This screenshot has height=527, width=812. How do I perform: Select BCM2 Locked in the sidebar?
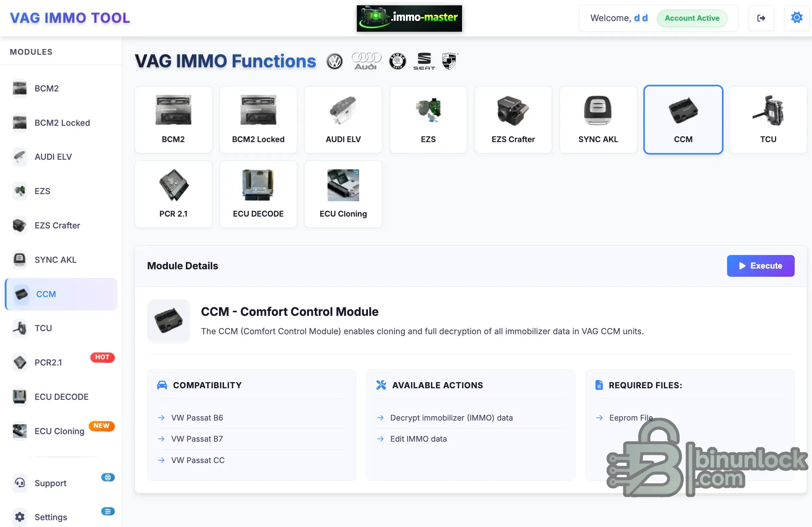click(x=62, y=122)
